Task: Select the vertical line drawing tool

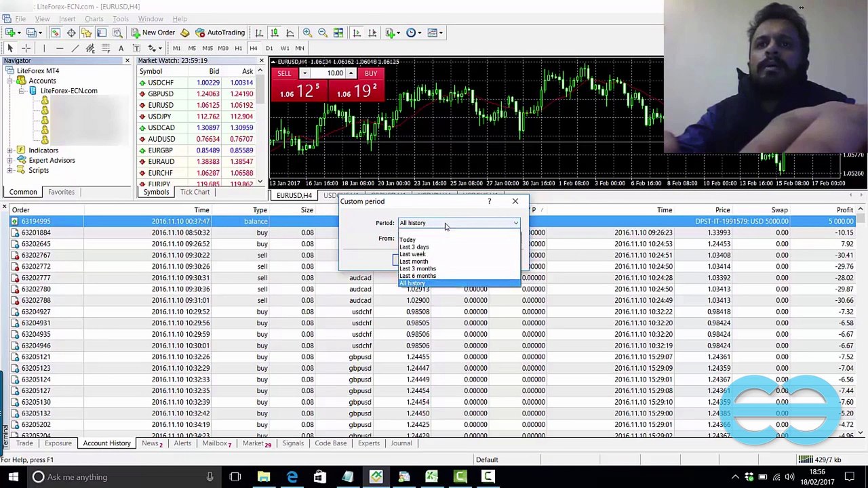Action: pos(44,48)
